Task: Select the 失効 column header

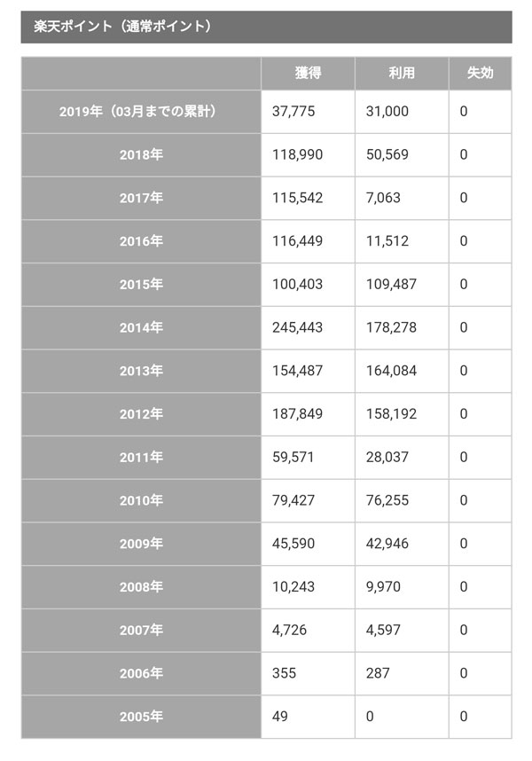Action: pyautogui.click(x=480, y=73)
